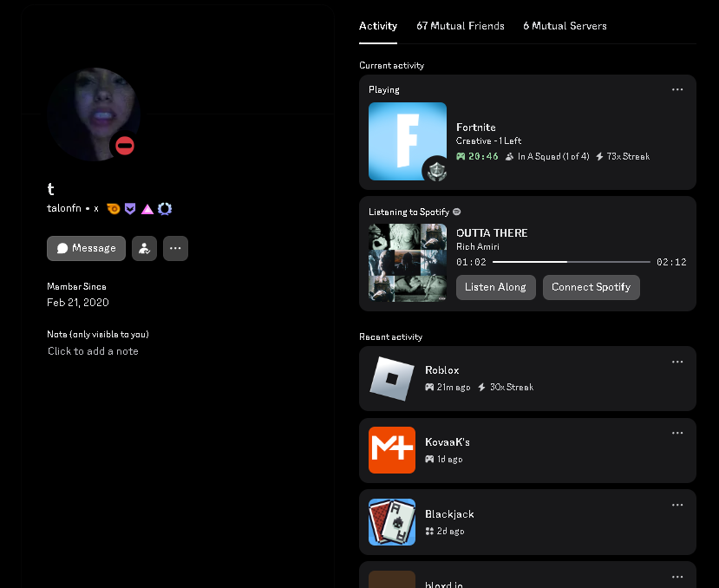The width and height of the screenshot is (719, 588).
Task: Click the Feb 21, 2020 member date
Action: [78, 303]
